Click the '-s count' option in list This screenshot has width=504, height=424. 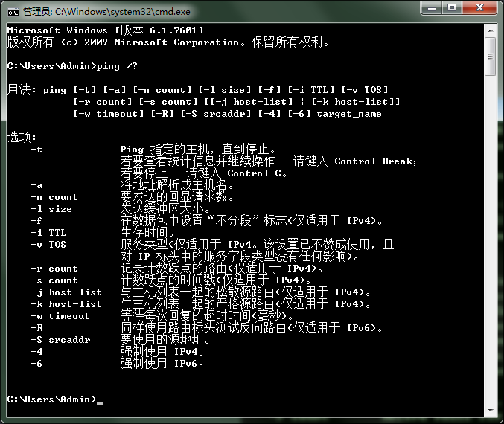tap(54, 280)
